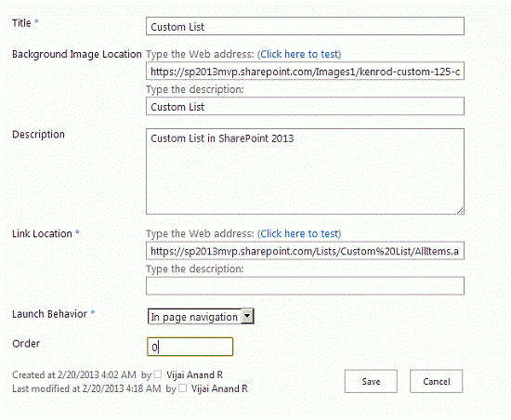
Task: Focus Link Location web address field
Action: point(305,251)
